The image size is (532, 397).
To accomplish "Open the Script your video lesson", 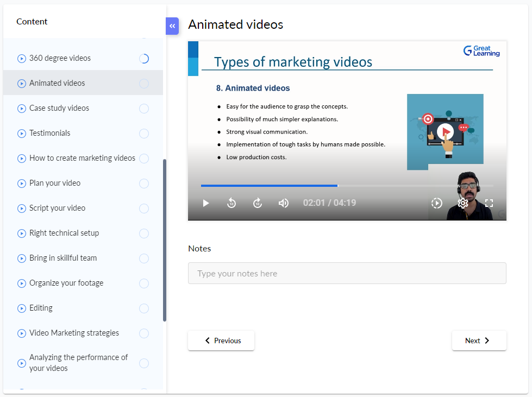I will tap(83, 208).
